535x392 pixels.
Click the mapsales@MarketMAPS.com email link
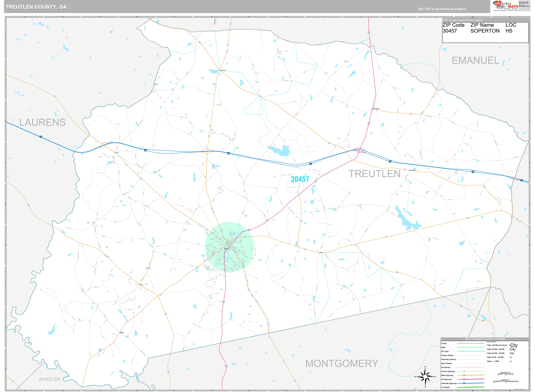[x=525, y=6]
